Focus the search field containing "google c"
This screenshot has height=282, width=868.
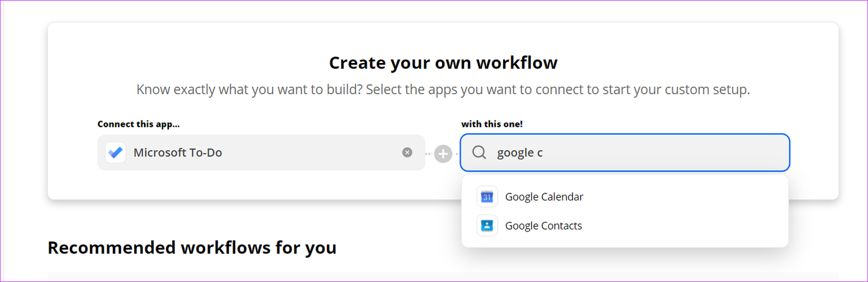point(624,153)
